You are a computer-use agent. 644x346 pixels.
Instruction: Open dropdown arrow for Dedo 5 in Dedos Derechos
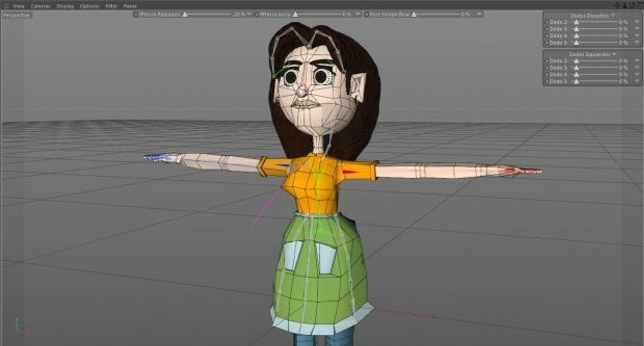pos(637,42)
